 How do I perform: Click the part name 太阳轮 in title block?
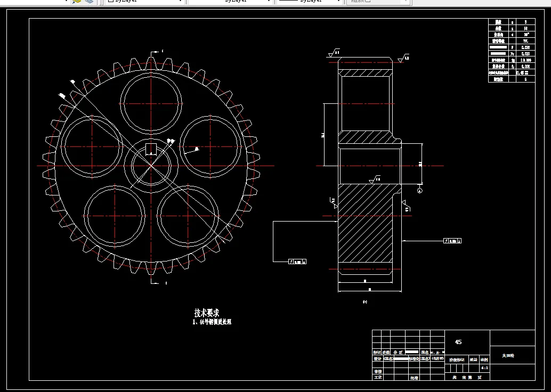508,355
